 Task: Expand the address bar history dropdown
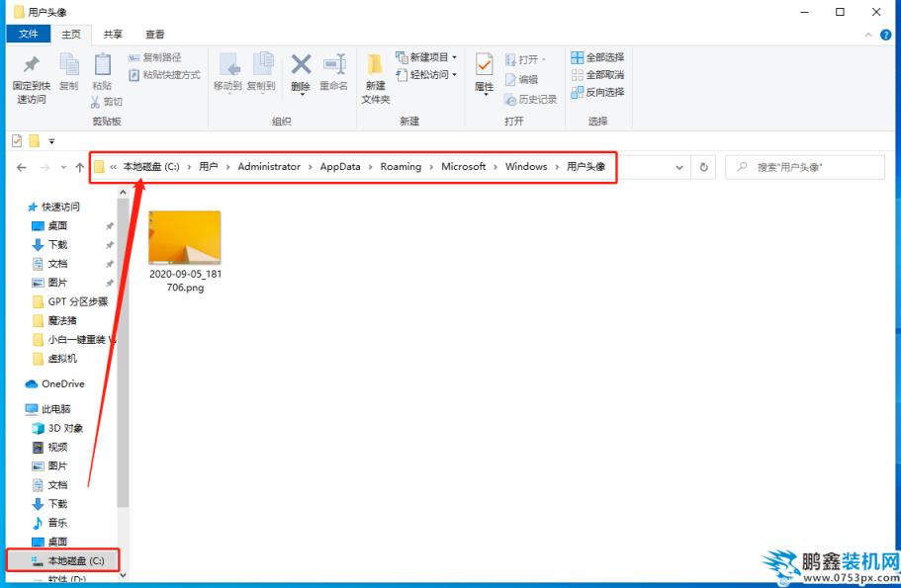pos(679,167)
